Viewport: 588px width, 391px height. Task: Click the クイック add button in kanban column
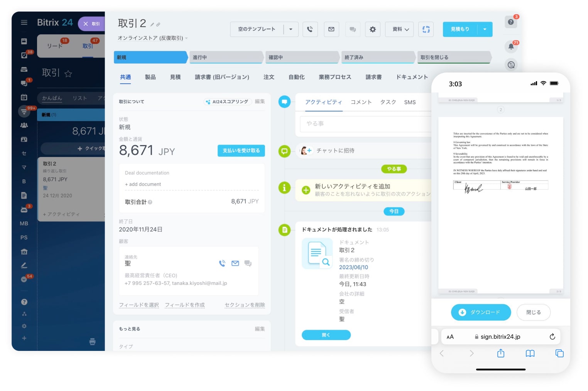[73, 148]
